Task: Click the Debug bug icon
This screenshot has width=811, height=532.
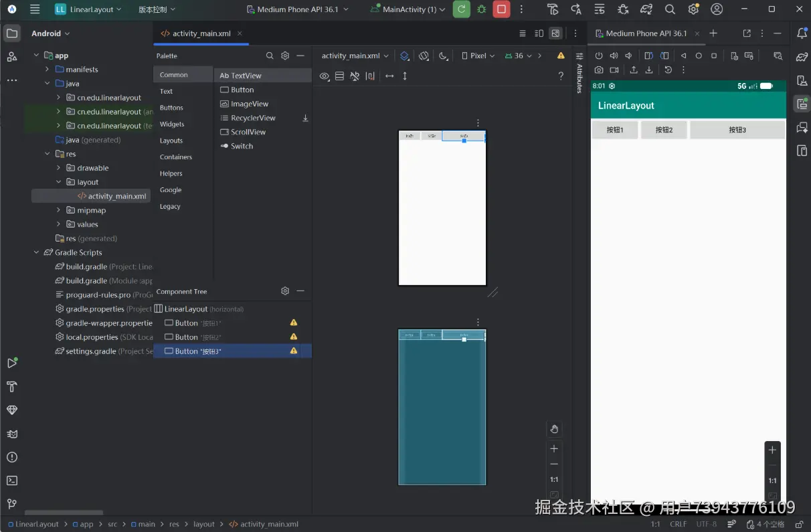Action: click(x=481, y=9)
